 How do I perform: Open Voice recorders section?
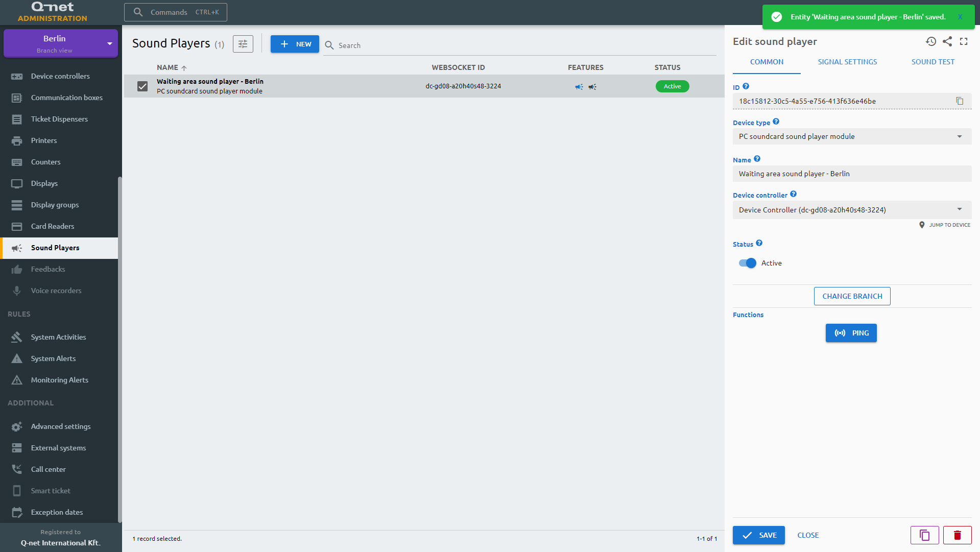click(x=60, y=291)
